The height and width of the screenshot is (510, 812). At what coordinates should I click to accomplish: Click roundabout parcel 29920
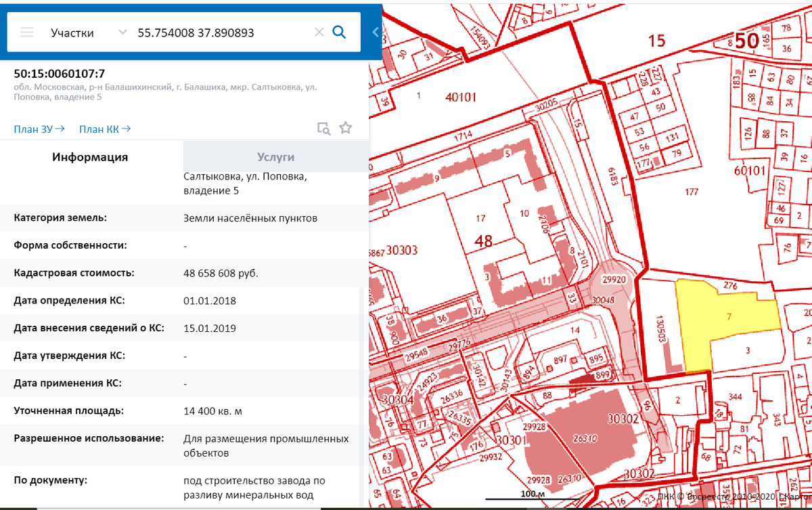(x=614, y=279)
